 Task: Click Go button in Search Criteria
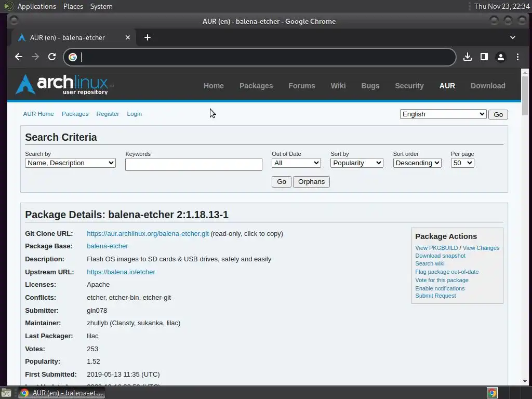[281, 182]
